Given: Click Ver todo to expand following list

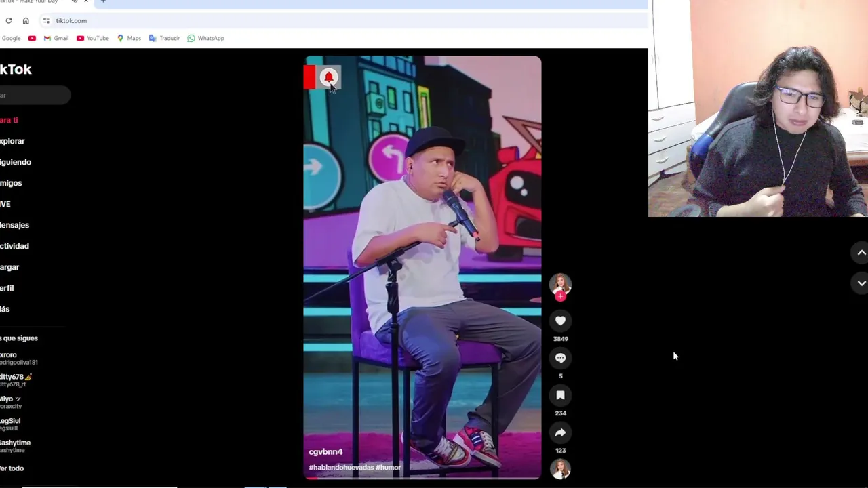Looking at the screenshot, I should pos(12,468).
